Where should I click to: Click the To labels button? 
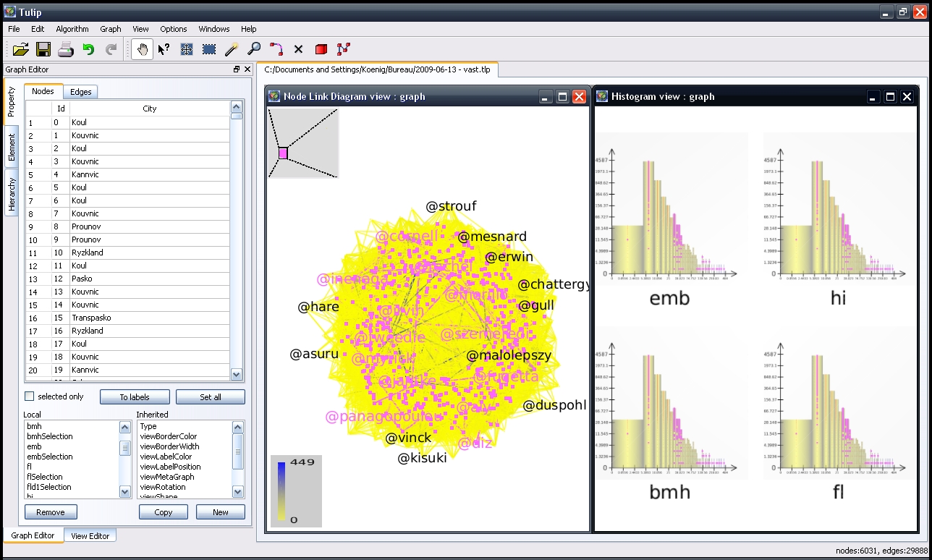[135, 397]
